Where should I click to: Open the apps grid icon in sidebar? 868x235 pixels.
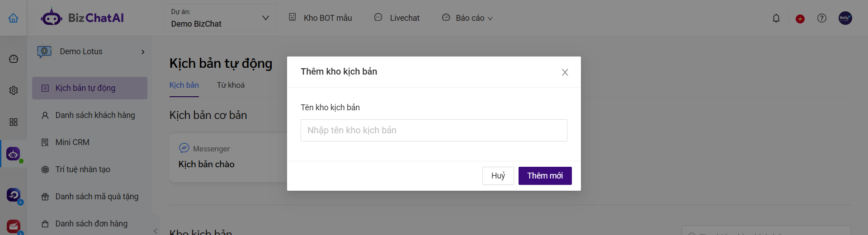click(14, 122)
